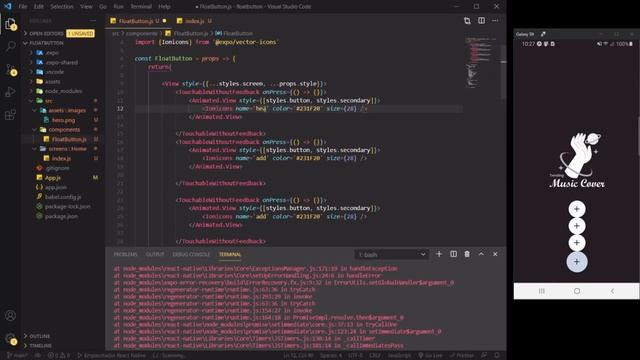Open the Run and Debug view
The height and width of the screenshot is (360, 640).
pos(11,92)
